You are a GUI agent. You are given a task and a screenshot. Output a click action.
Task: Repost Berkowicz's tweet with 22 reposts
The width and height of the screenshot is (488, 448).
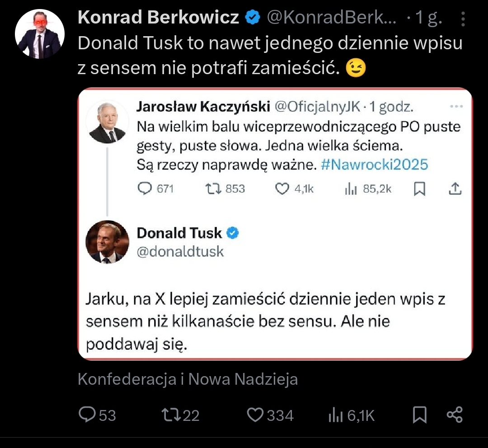170,415
